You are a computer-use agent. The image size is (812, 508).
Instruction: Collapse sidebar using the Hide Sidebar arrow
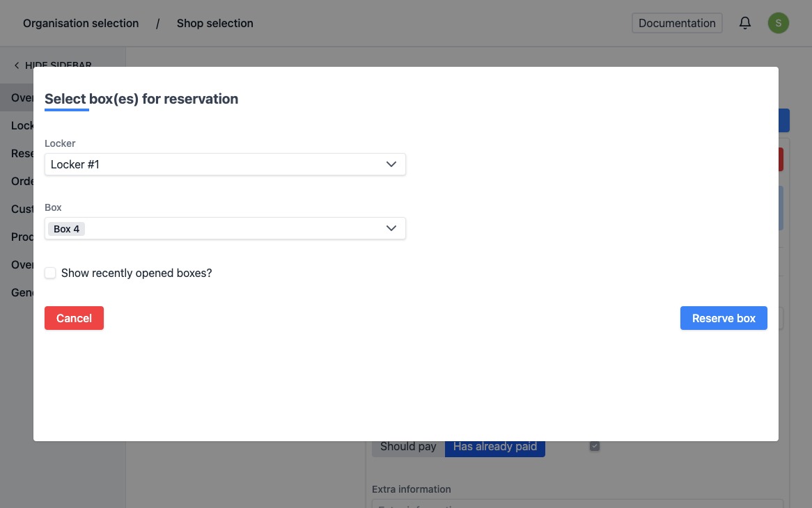point(17,65)
